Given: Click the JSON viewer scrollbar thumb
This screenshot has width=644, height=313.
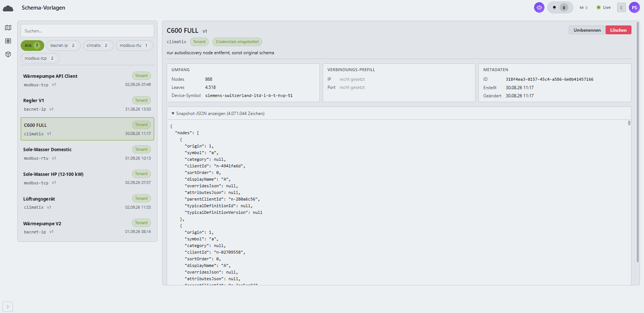Looking at the screenshot, I should pos(629,123).
